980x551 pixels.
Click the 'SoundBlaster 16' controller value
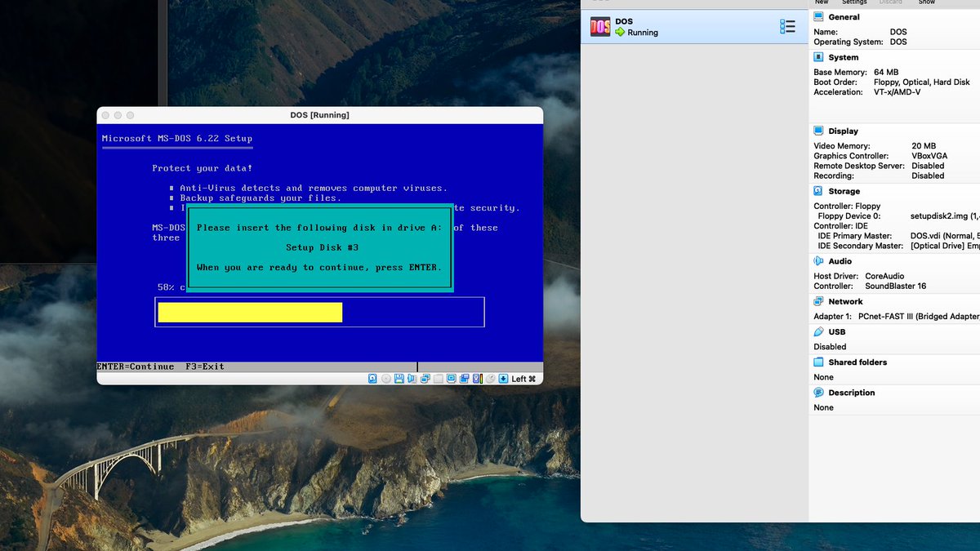pos(898,287)
